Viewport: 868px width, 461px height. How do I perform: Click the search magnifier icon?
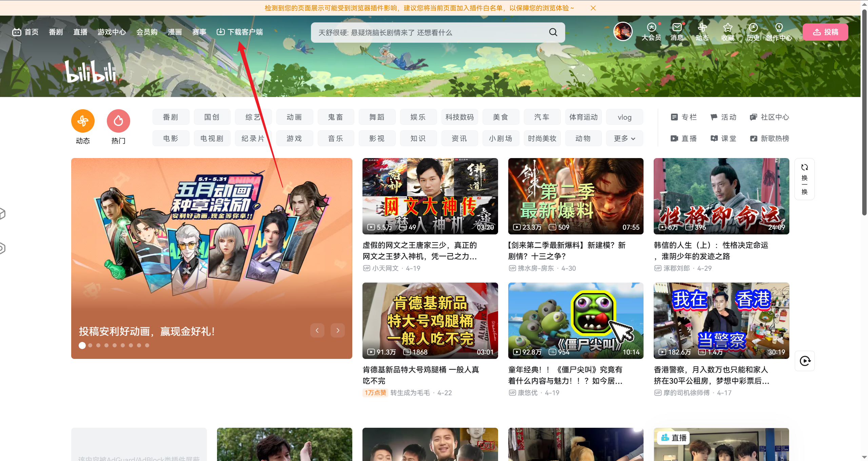click(553, 32)
